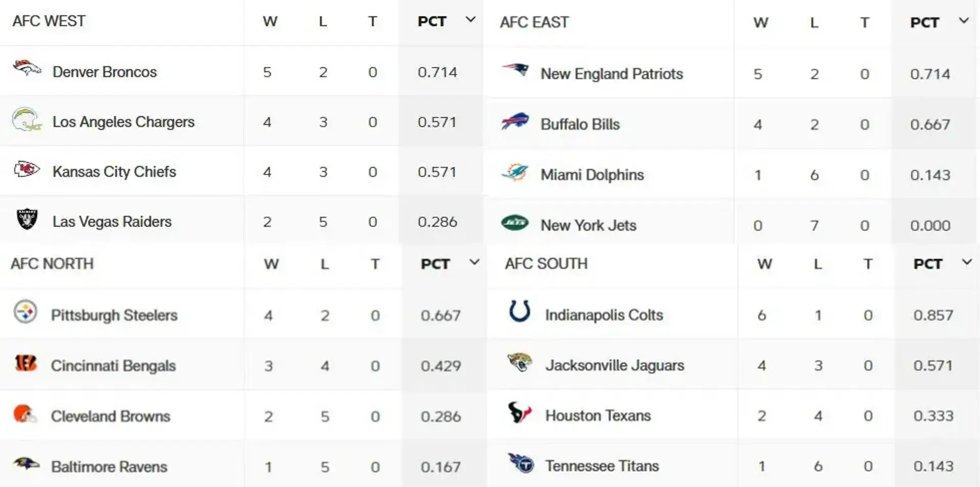Open the Cincinnati Bengals team link
The image size is (980, 487).
[x=113, y=366]
